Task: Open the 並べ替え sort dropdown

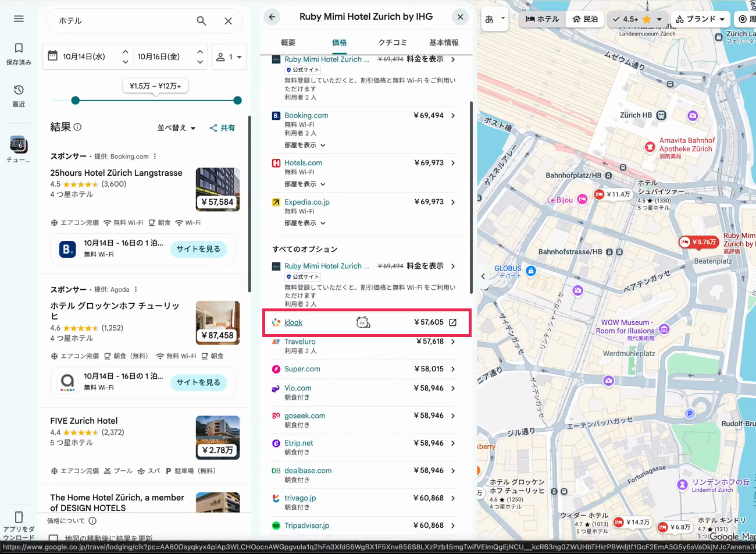Action: (x=177, y=128)
